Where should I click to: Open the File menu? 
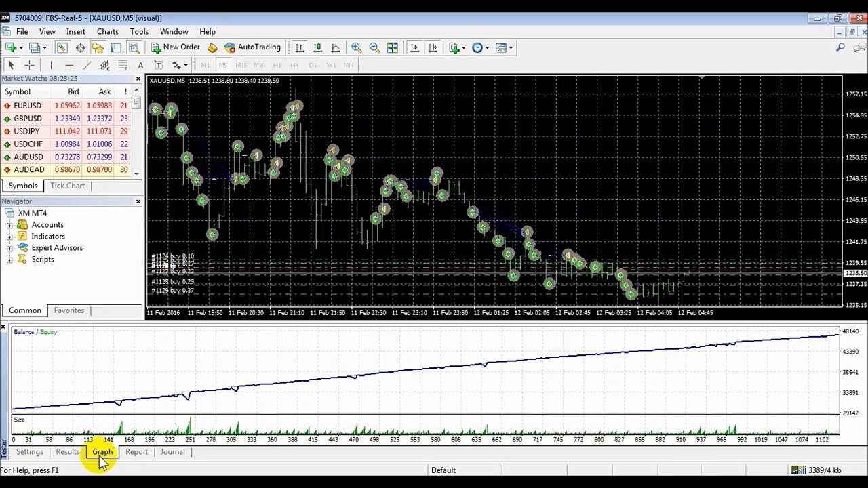pyautogui.click(x=22, y=32)
